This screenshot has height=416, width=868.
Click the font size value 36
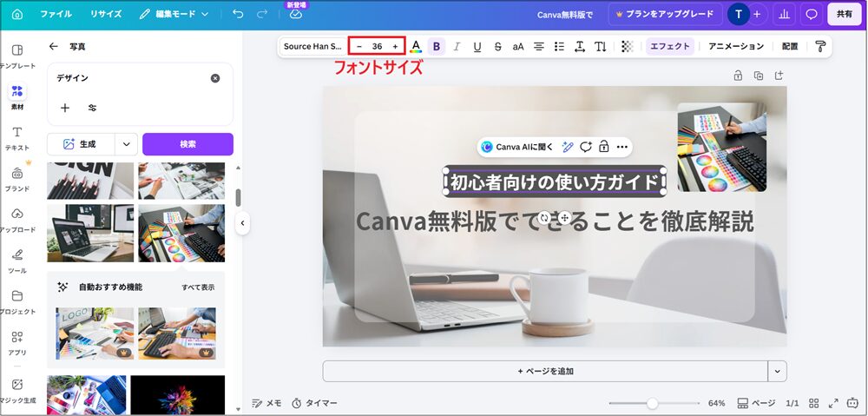coord(377,47)
